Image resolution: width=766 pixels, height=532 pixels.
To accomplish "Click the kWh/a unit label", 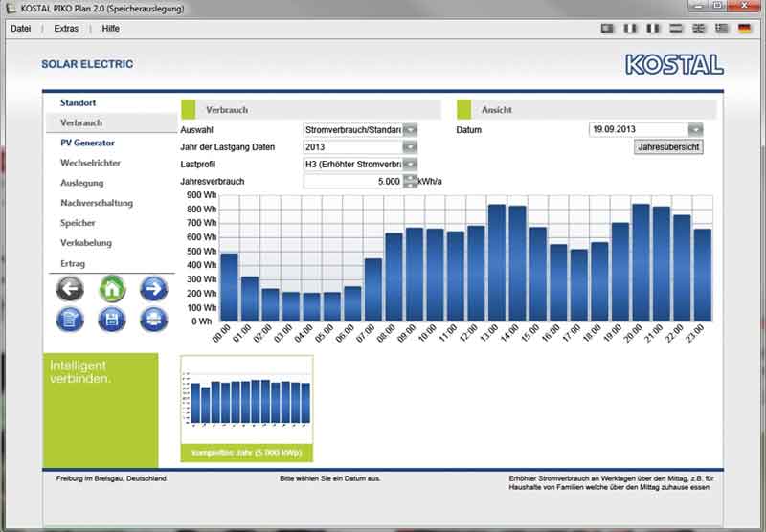I will (x=430, y=182).
